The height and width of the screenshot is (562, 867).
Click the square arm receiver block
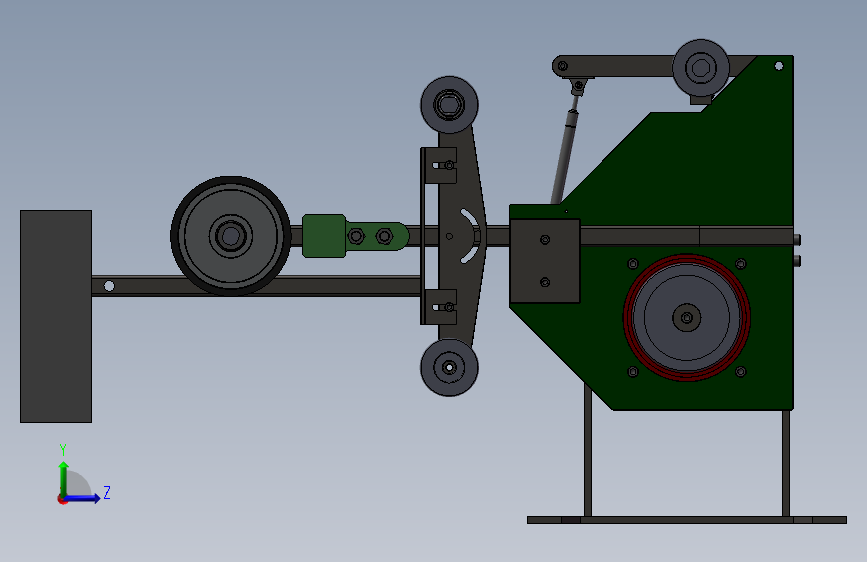pyautogui.click(x=545, y=261)
